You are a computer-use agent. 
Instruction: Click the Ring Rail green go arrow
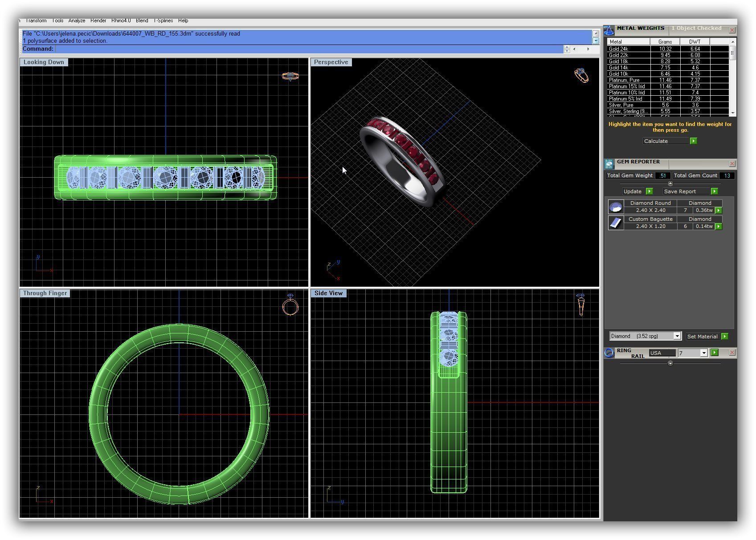point(715,353)
